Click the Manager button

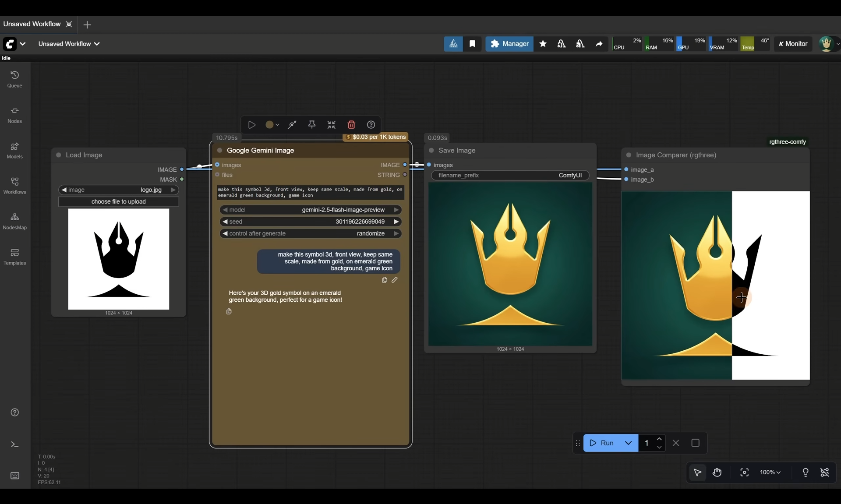coord(509,44)
